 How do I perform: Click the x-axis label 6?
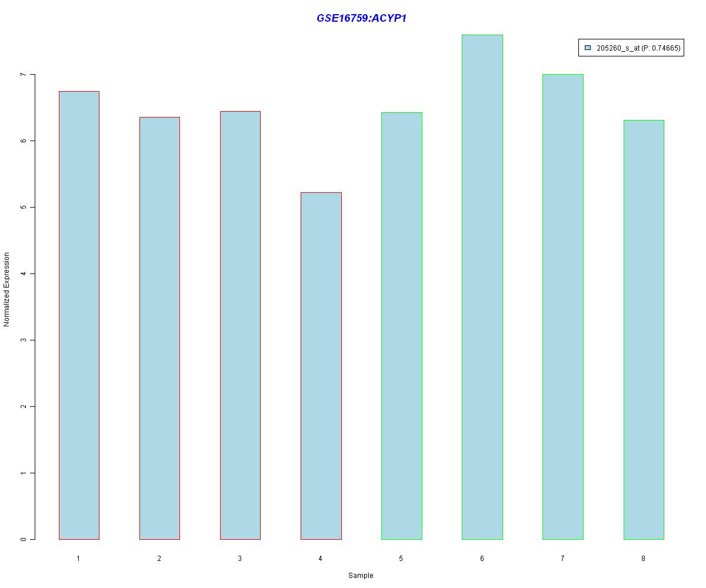[482, 558]
